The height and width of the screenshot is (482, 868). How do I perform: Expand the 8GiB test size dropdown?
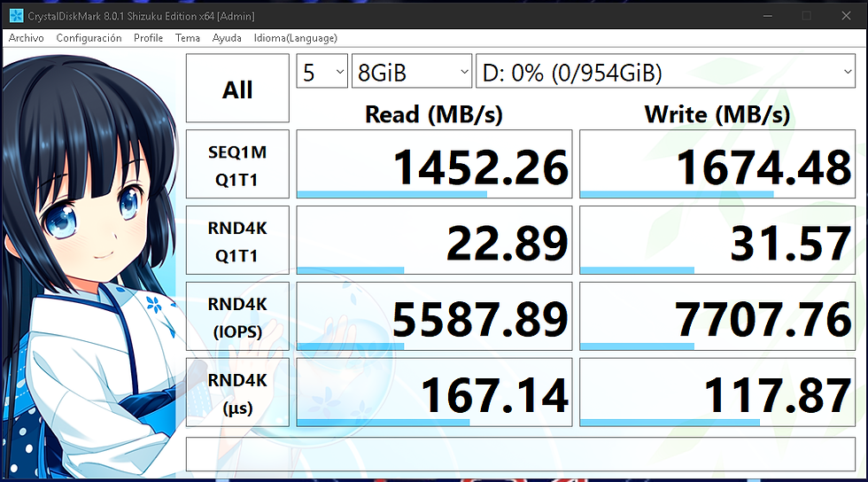click(x=412, y=71)
